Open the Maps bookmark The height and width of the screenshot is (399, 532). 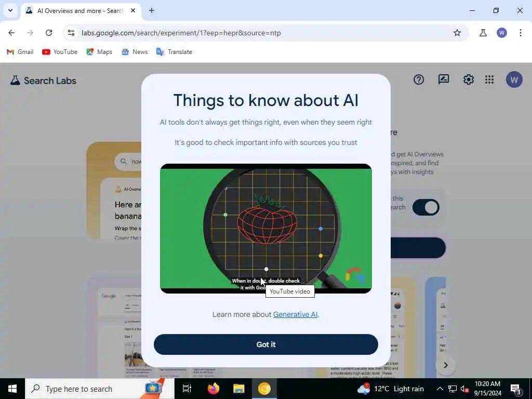coord(99,52)
